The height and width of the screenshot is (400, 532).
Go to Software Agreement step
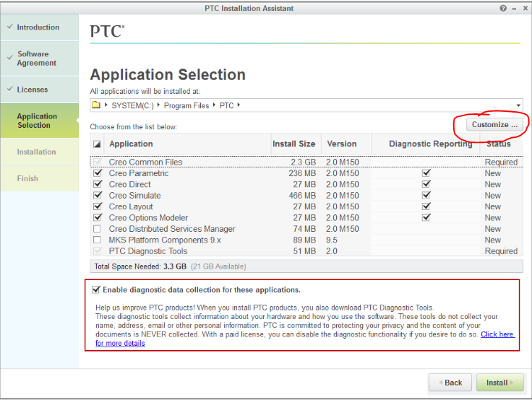pos(40,58)
